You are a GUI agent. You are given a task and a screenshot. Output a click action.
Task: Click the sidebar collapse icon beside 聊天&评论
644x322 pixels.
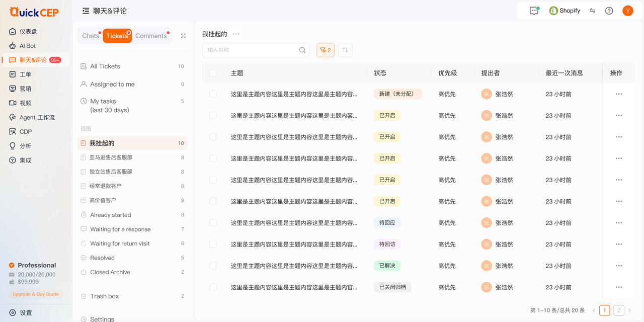(86, 11)
